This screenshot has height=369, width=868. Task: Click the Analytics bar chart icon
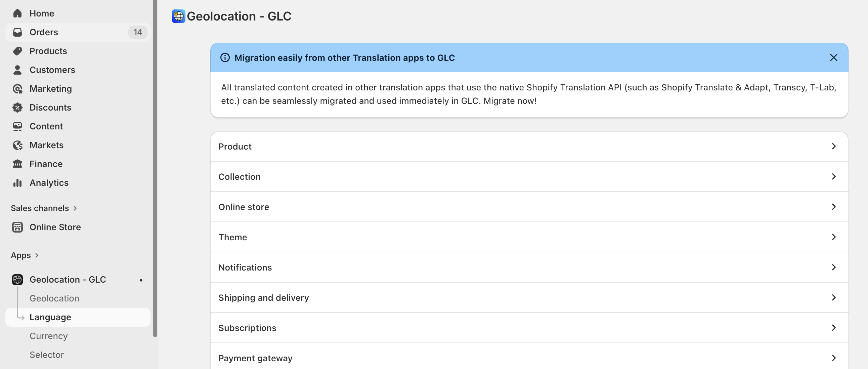pos(17,182)
